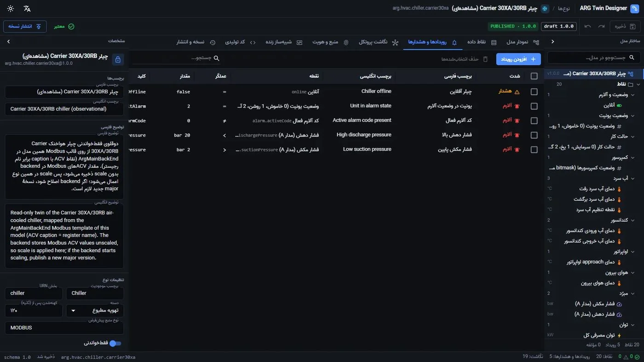This screenshot has height=362, width=644.
Task: Click the بخش URN field with chiller
Action: tap(34, 293)
